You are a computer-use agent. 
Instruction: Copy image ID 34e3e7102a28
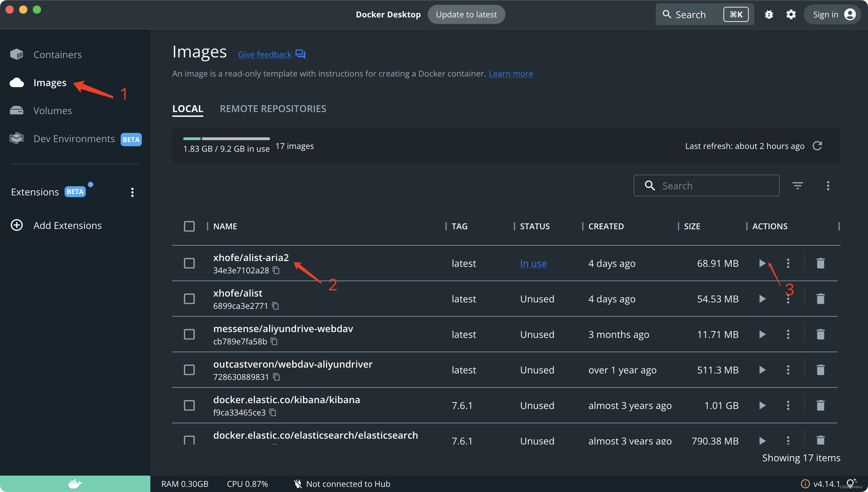click(x=276, y=271)
